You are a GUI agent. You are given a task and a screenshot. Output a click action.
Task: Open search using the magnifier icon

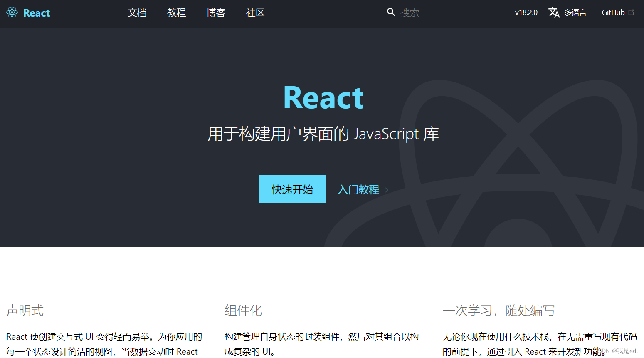point(391,12)
